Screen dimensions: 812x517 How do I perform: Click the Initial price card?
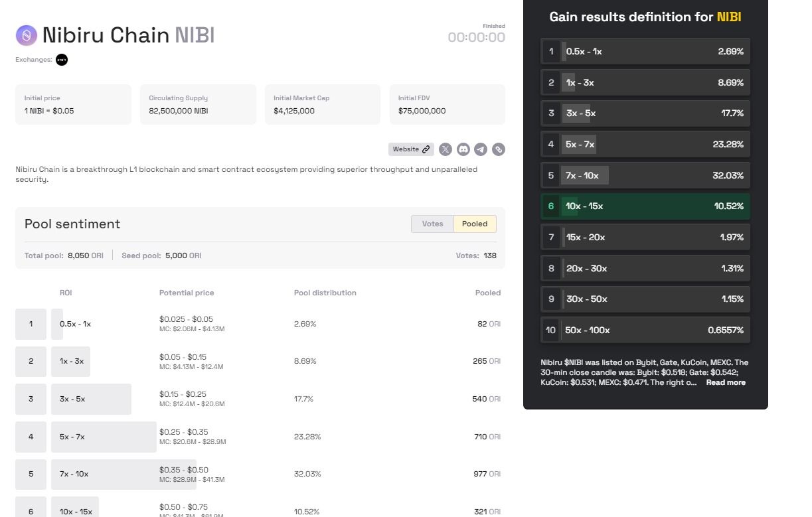tap(73, 104)
